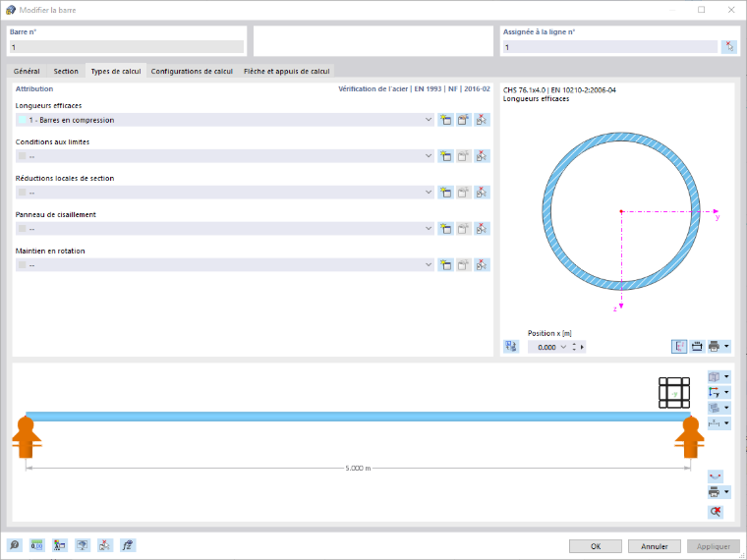Viewport: 747px width, 560px height.
Task: Click the Appliquer button
Action: [x=714, y=546]
